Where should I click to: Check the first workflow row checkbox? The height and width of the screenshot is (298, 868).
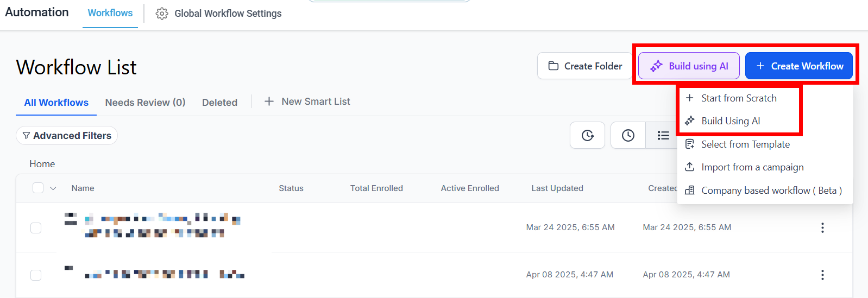[36, 228]
